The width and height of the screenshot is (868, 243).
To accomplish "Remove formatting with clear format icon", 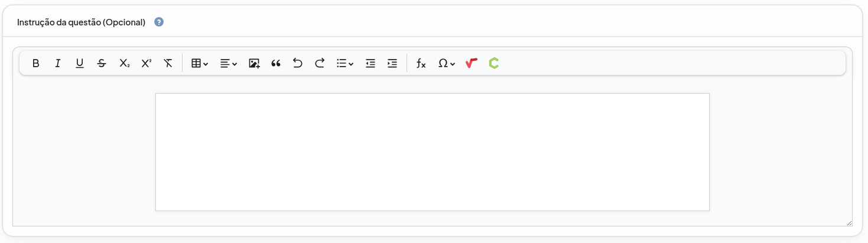I will (168, 63).
